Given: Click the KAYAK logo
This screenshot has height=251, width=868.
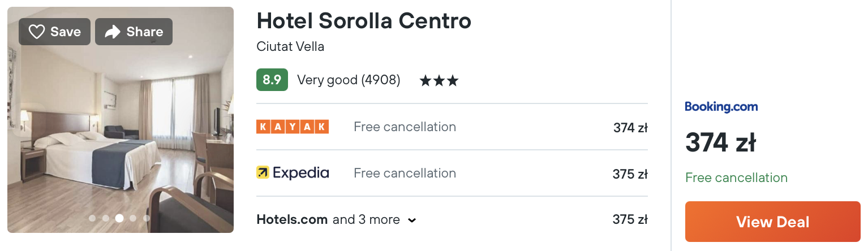Looking at the screenshot, I should click(293, 127).
